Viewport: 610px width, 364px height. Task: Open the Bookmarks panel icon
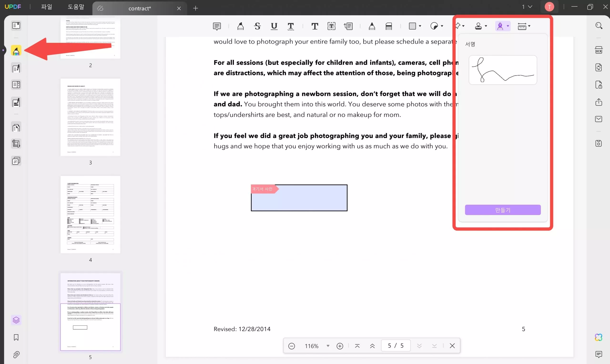pos(16,338)
